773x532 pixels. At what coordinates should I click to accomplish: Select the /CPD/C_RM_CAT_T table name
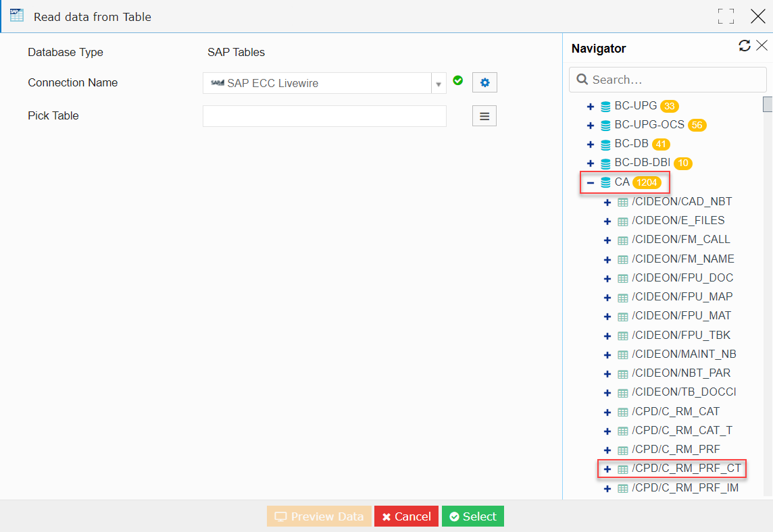(682, 431)
